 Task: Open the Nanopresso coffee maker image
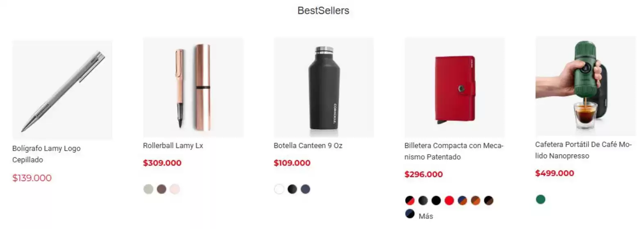click(x=585, y=86)
